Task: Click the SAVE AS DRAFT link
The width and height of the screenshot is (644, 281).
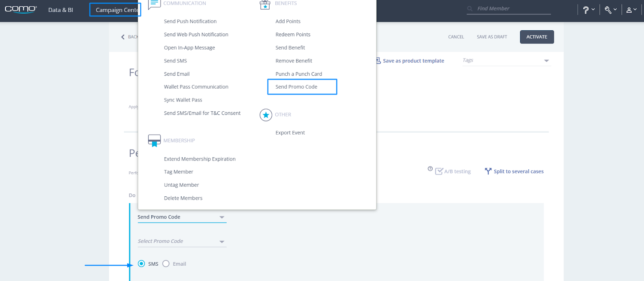Action: (491, 37)
